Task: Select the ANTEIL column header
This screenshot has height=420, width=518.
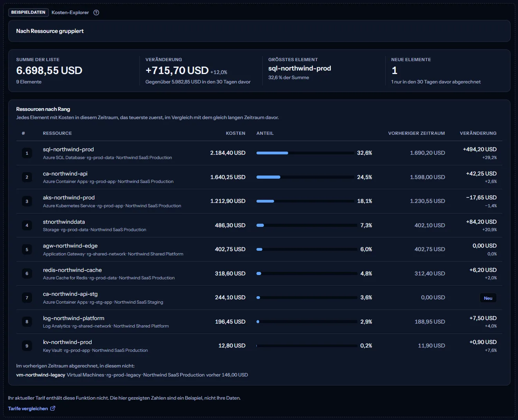Action: point(265,133)
